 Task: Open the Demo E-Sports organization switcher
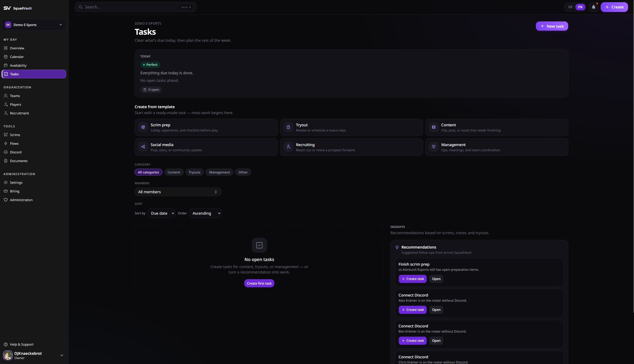tap(34, 25)
